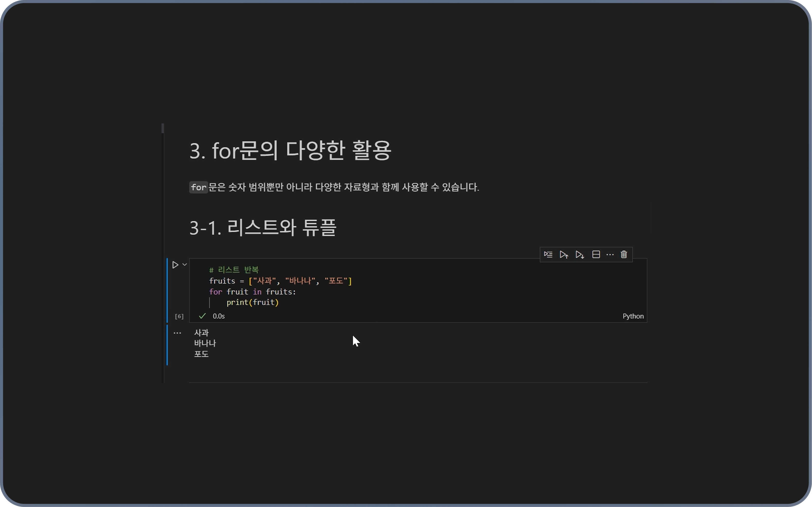Split the code cell
812x507 pixels.
pyautogui.click(x=596, y=254)
